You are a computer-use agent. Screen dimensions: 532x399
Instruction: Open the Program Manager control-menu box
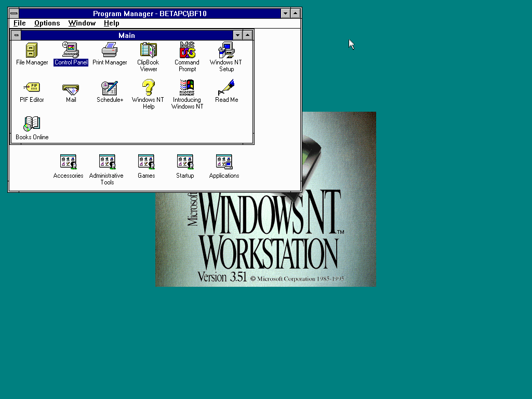(14, 14)
